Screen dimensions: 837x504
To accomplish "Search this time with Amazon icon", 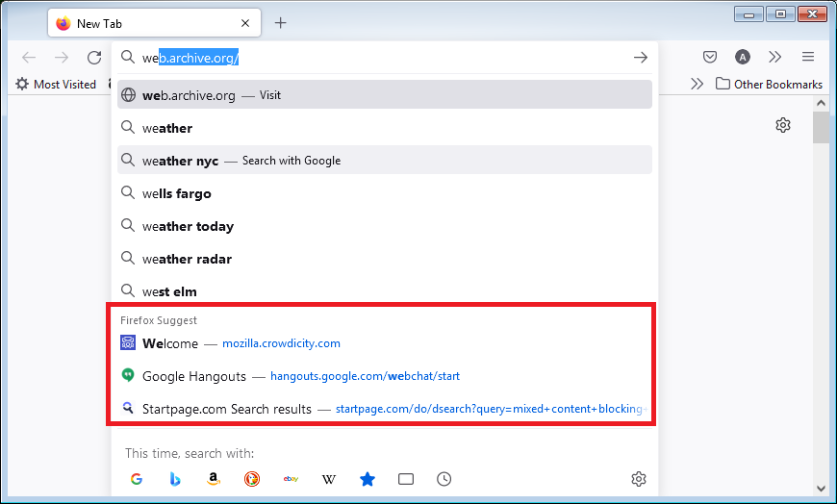I will tap(214, 479).
